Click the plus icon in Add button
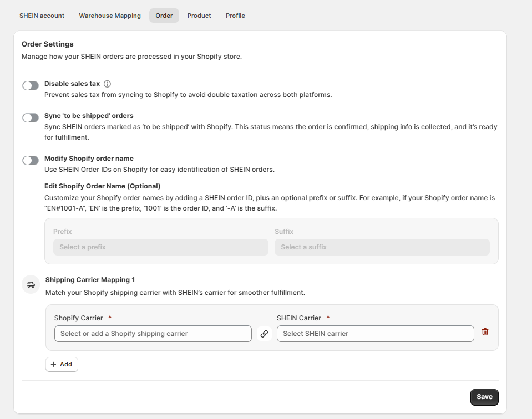The image size is (532, 419). coord(53,365)
